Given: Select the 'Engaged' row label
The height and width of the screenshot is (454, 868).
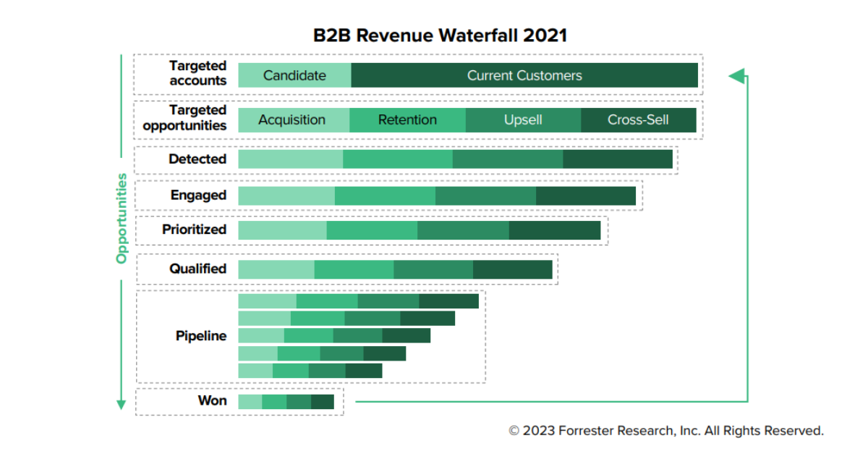Looking at the screenshot, I should pyautogui.click(x=198, y=195).
